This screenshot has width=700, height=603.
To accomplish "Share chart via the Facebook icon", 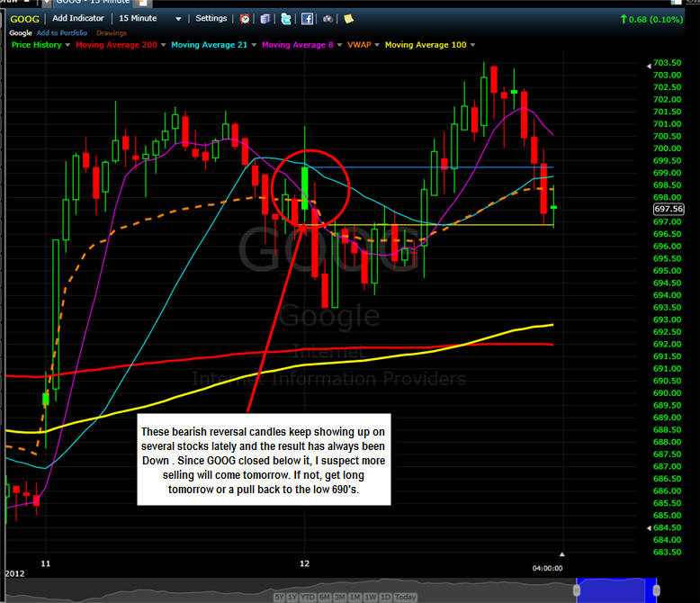I will (307, 19).
